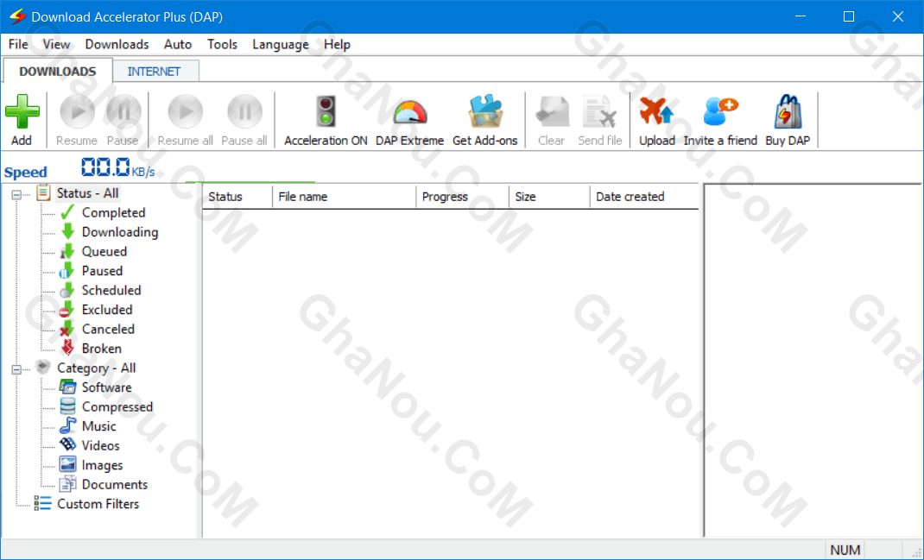Open the Get Add-ons puzzle icon
The height and width of the screenshot is (560, 924).
click(x=485, y=112)
